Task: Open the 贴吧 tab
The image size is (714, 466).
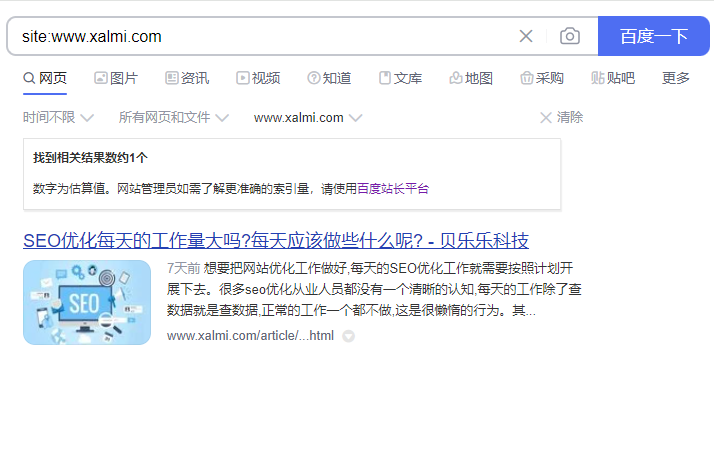Action: click(x=613, y=78)
